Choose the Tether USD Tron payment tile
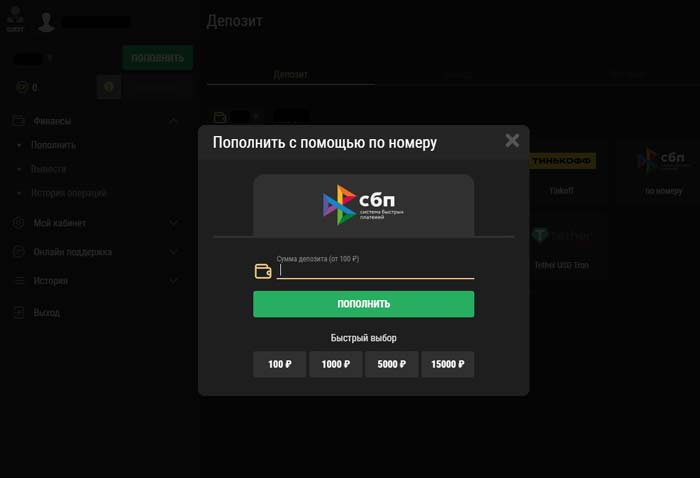Viewport: 700px width, 478px height. tap(562, 248)
